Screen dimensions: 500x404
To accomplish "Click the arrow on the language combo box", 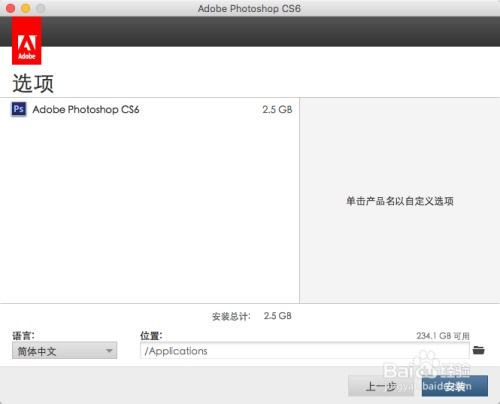I will tap(109, 351).
